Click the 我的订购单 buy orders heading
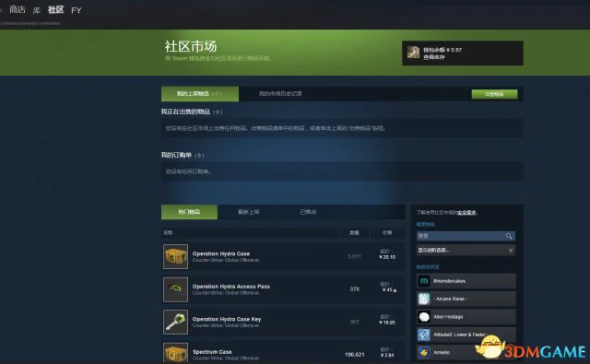Viewport: 590px width, 364px height. coord(176,155)
